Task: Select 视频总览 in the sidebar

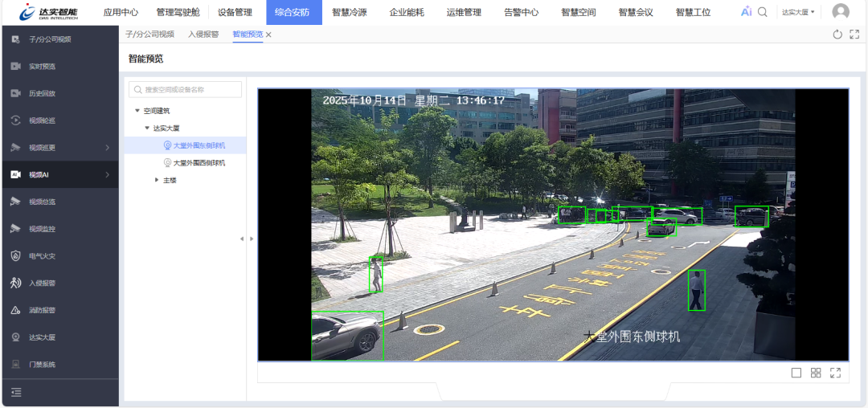Action: 59,202
